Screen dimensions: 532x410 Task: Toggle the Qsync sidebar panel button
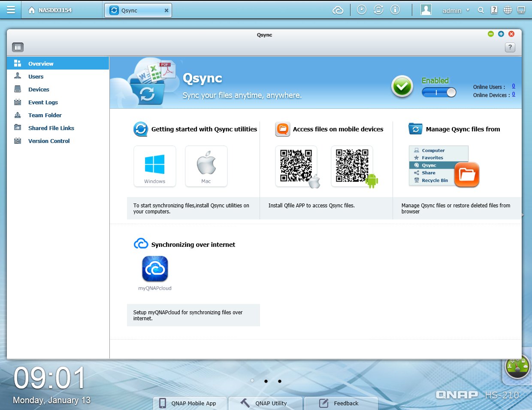18,47
